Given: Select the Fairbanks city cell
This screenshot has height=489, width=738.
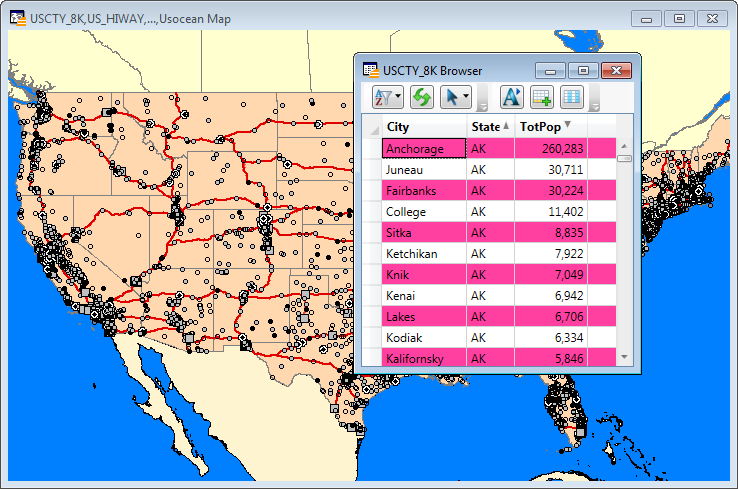Looking at the screenshot, I should [x=424, y=191].
